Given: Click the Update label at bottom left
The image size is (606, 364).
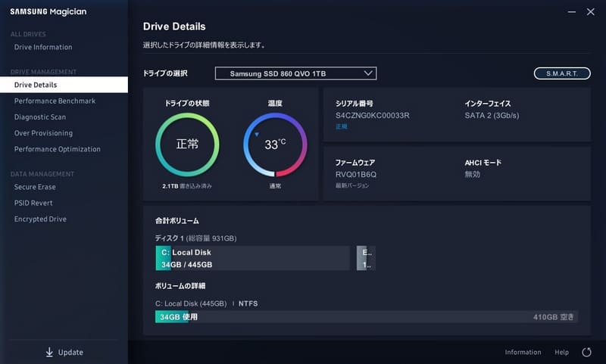Looking at the screenshot, I should click(70, 352).
